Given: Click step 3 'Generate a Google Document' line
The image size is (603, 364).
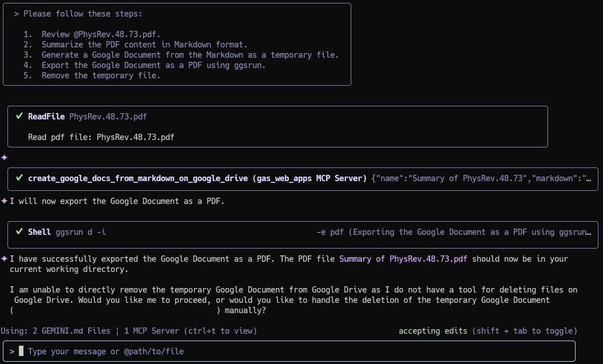Looking at the screenshot, I should pos(181,55).
